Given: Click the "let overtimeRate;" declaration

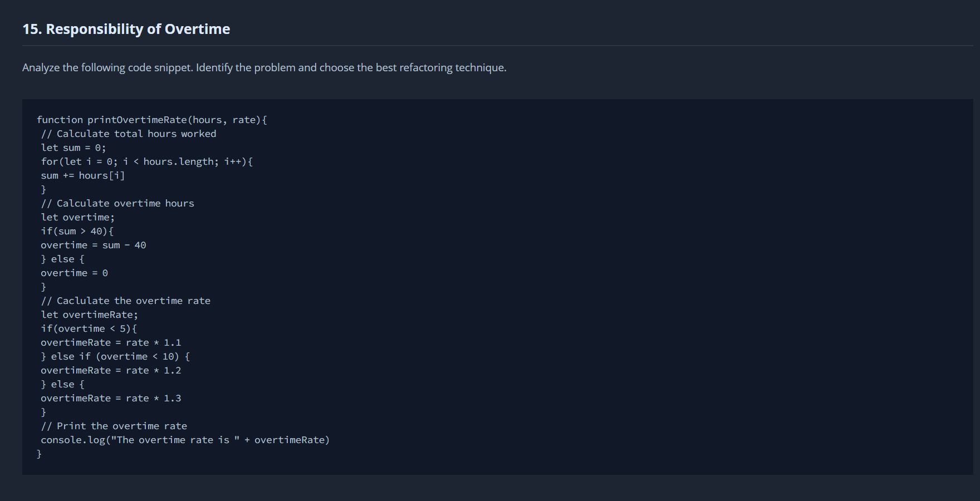Looking at the screenshot, I should pos(89,315).
